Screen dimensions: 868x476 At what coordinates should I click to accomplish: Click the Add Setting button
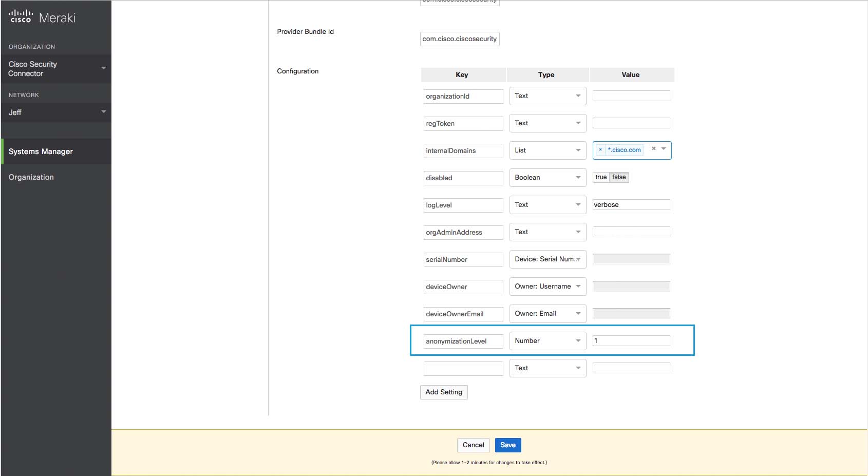(444, 392)
